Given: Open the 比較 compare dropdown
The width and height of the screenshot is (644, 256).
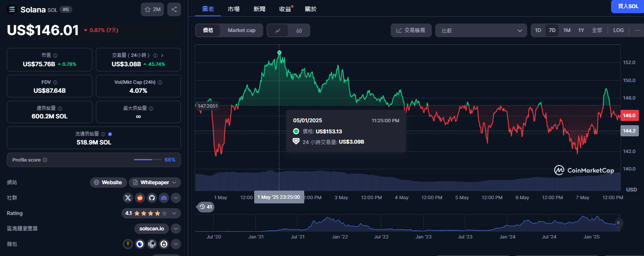Looking at the screenshot, I should [481, 30].
